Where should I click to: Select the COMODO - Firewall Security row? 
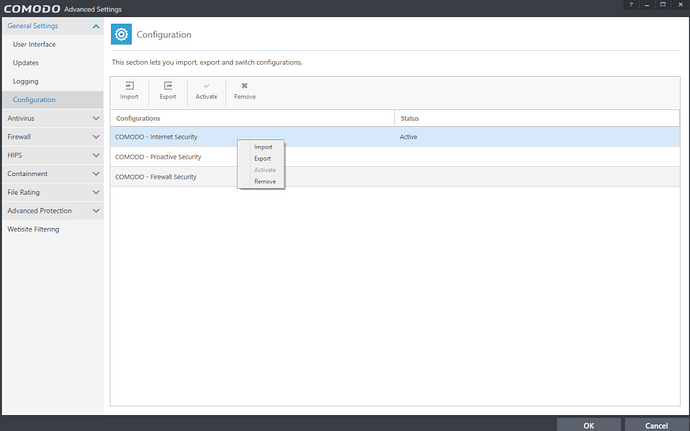[x=395, y=177]
